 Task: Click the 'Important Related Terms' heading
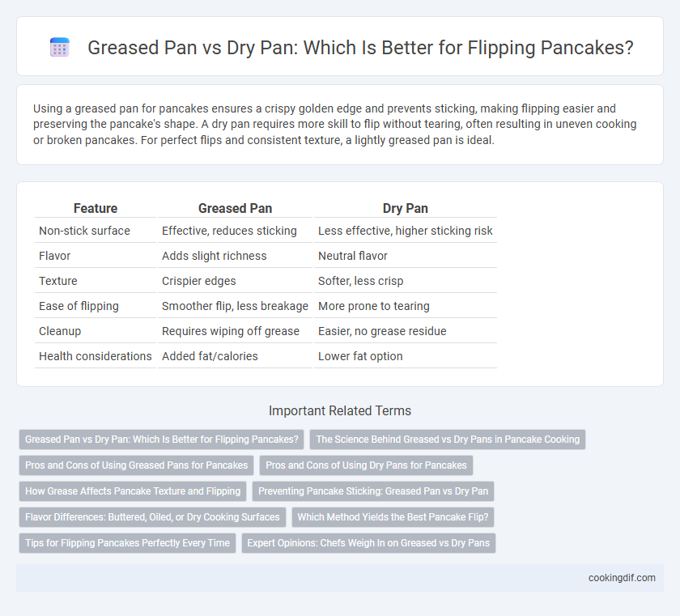click(340, 410)
